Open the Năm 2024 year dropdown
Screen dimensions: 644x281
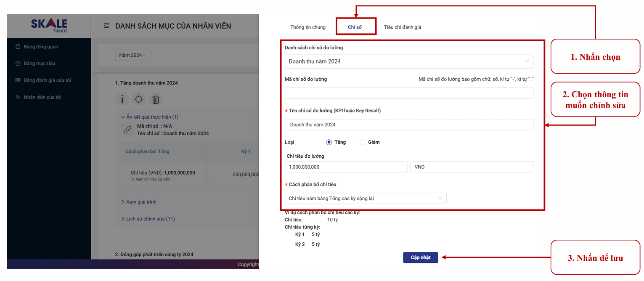[133, 55]
